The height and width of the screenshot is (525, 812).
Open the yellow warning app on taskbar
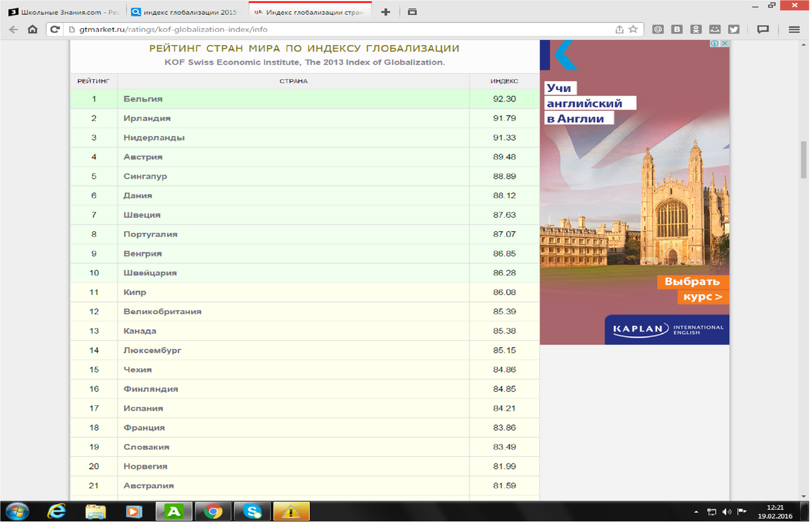(x=292, y=511)
